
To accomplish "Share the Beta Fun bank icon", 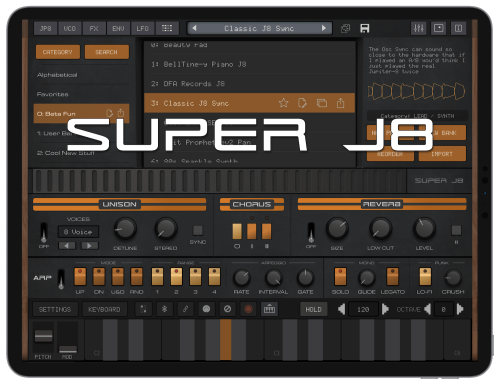I will [x=121, y=113].
